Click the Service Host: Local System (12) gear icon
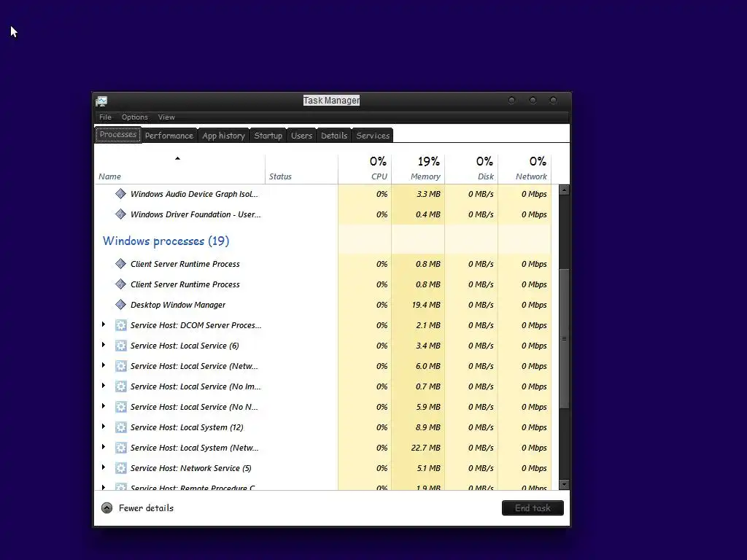The height and width of the screenshot is (560, 747). tap(120, 427)
